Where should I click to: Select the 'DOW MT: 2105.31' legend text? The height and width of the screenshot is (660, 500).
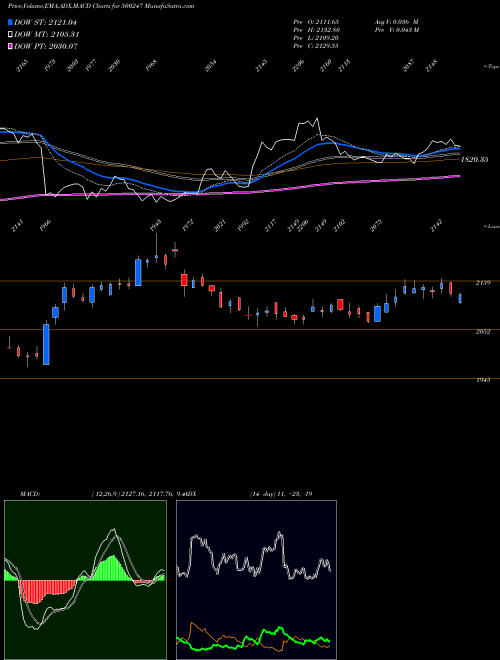[47, 35]
